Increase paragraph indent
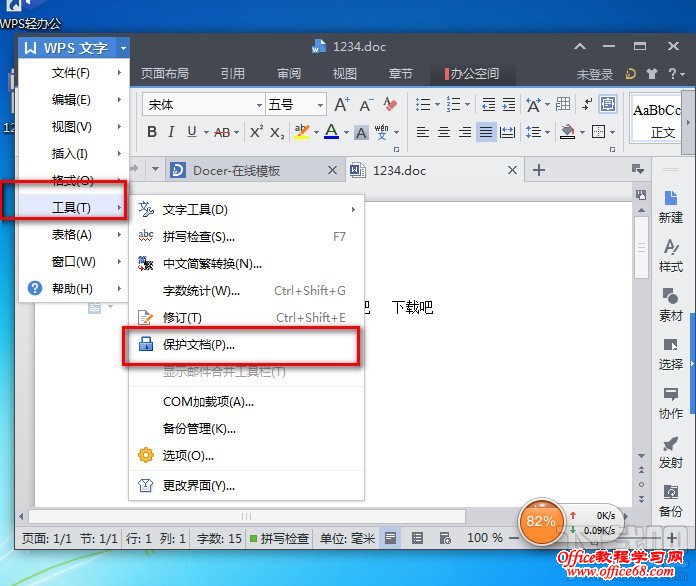This screenshot has height=586, width=696. (509, 105)
